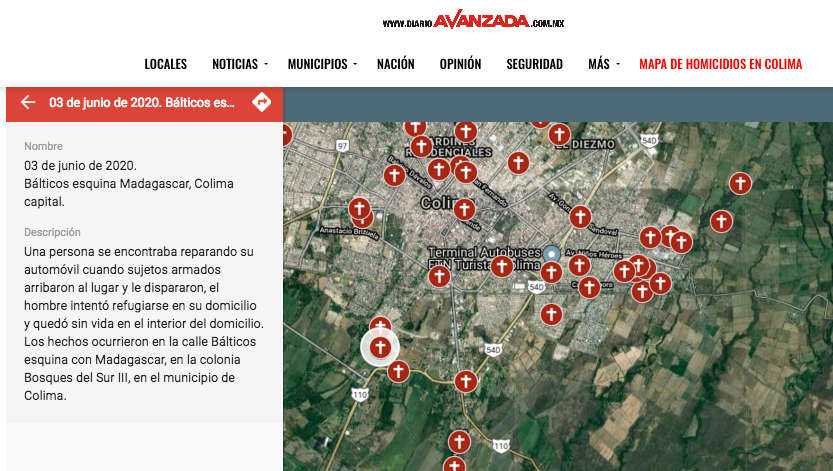Screen dimensions: 833x471
Task: Click the cross marker covering the Colima city label
Action: pyautogui.click(x=464, y=209)
